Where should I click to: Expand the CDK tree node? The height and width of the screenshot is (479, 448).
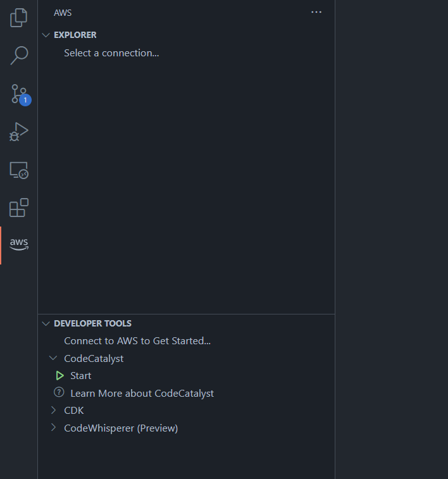point(53,411)
